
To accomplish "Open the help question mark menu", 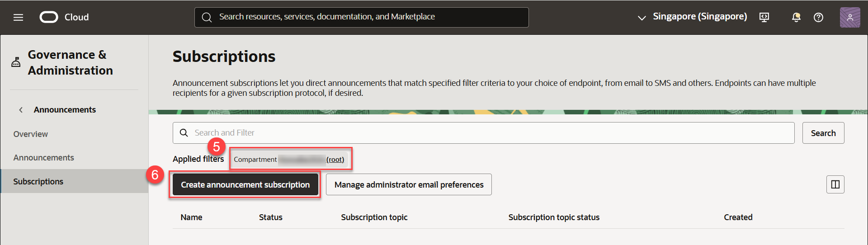I will (x=818, y=17).
